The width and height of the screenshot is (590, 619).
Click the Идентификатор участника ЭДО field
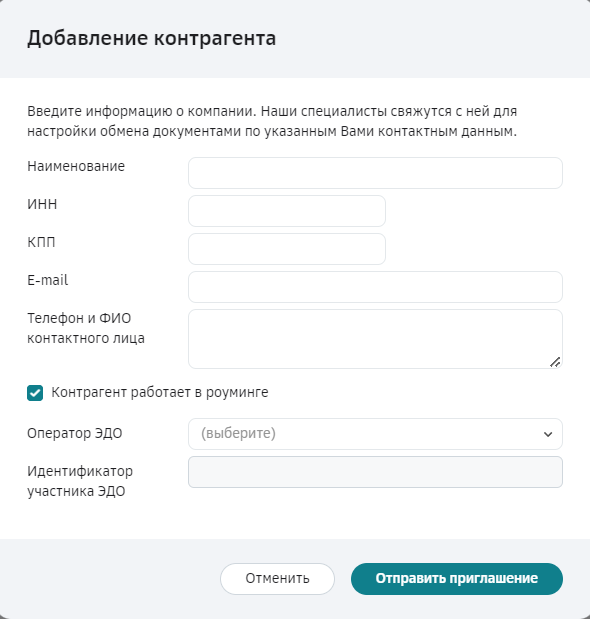(375, 472)
